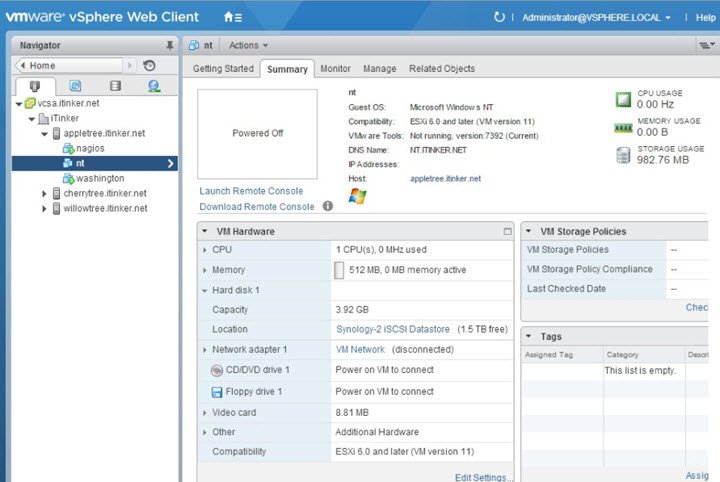Switch to Networking inventory view
Viewport: 720px width, 482px height.
click(154, 86)
